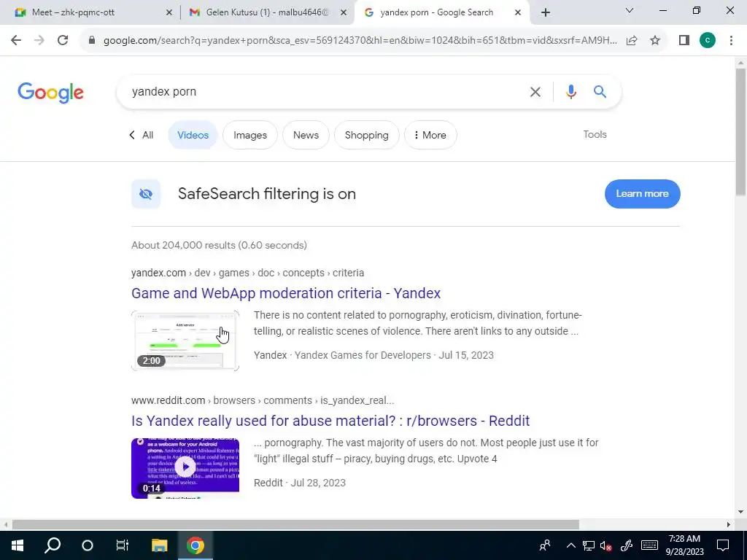Image resolution: width=747 pixels, height=560 pixels.
Task: Close the Google Search tab
Action: point(518,13)
